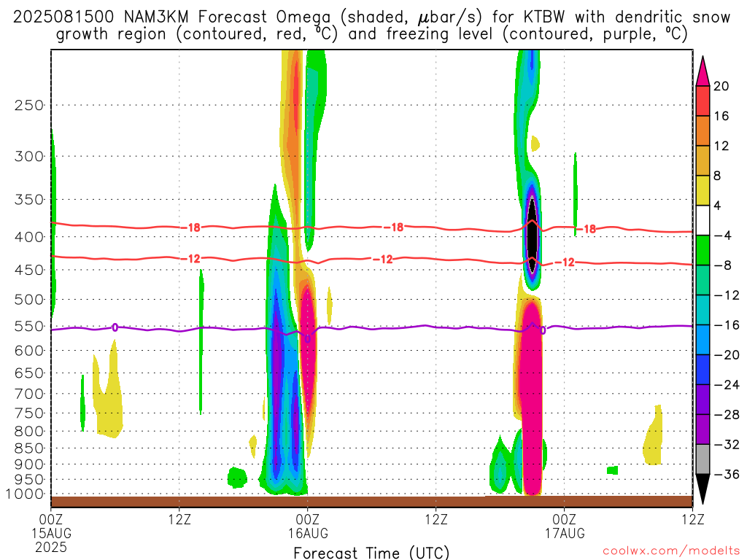The width and height of the screenshot is (747, 560).
Task: Select the "00Z 16AUG" time axis label
Action: coord(308,526)
